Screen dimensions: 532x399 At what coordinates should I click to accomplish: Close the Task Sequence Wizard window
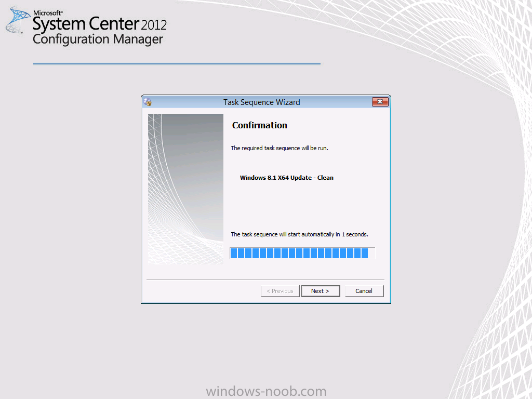click(x=380, y=102)
